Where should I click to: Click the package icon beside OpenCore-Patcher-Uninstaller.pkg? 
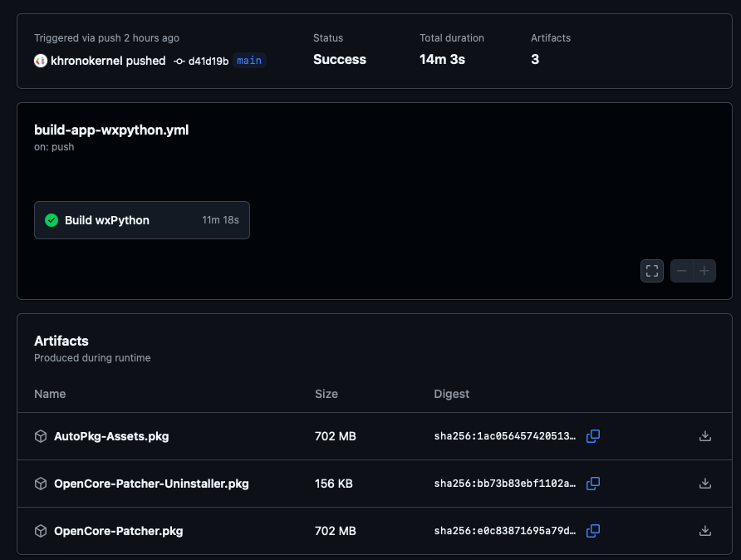click(x=41, y=484)
